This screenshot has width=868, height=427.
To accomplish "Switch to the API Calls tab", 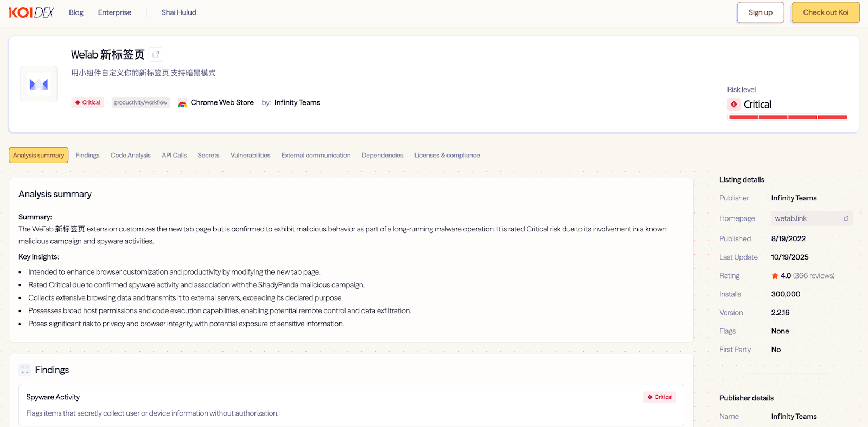I will 174,155.
